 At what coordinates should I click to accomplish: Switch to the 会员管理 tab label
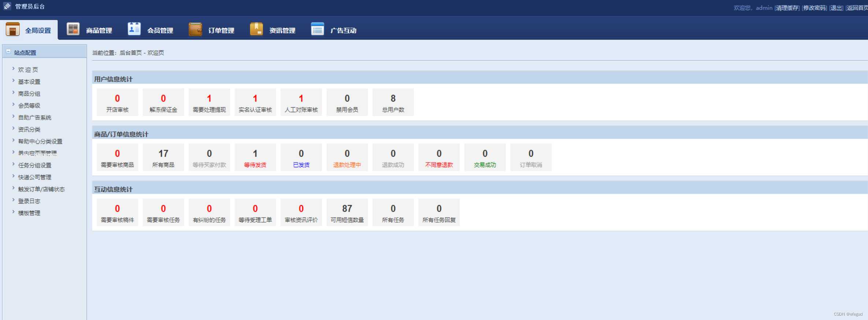point(160,30)
